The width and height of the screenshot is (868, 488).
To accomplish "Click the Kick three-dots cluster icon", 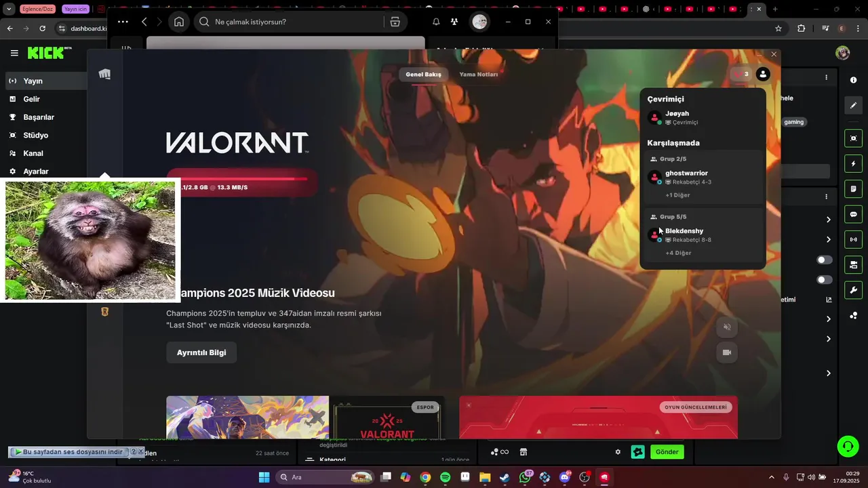I will [x=853, y=315].
